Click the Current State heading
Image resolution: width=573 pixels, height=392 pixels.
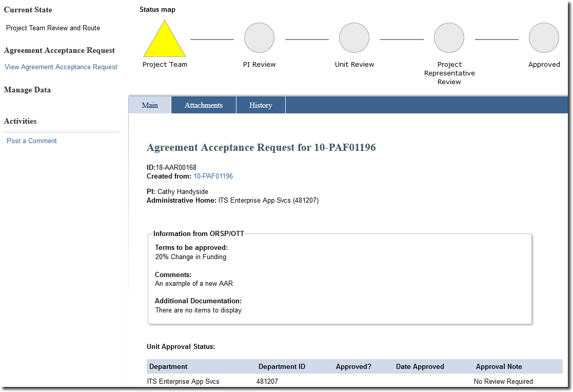[x=28, y=10]
